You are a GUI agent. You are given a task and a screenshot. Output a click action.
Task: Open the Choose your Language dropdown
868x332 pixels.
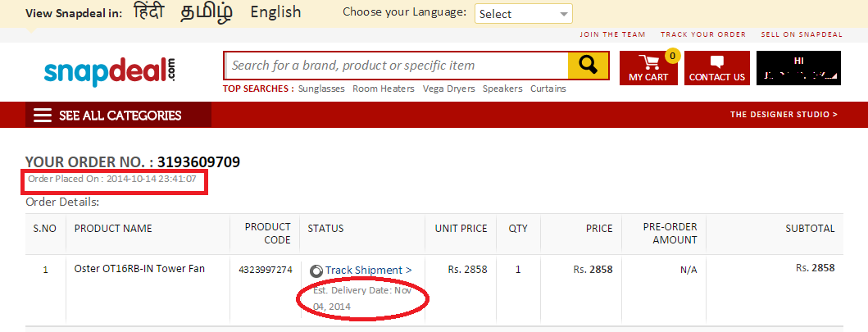click(x=524, y=14)
